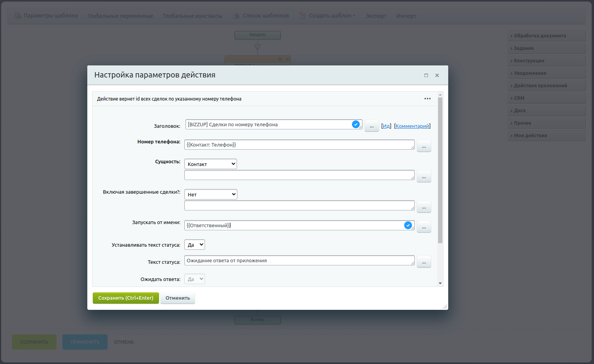
Task: Click the scroll down arrow in the dialog scrollbar
Action: [440, 283]
